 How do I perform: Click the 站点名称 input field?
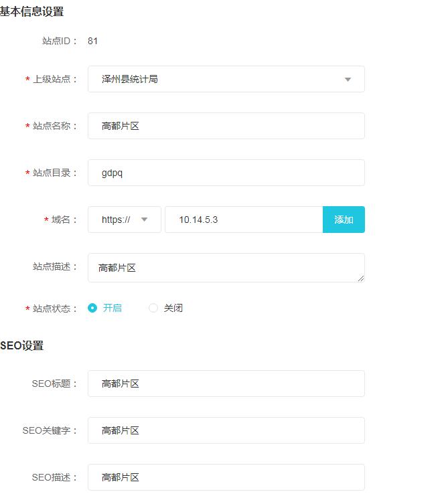click(x=226, y=126)
